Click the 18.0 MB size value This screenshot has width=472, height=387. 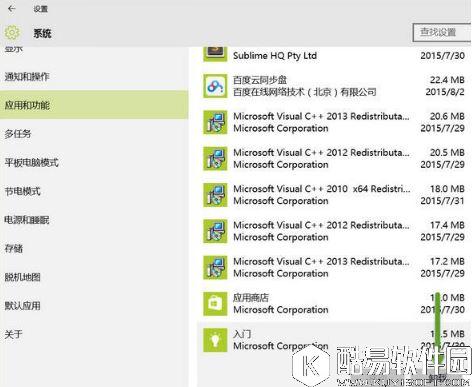(447, 189)
